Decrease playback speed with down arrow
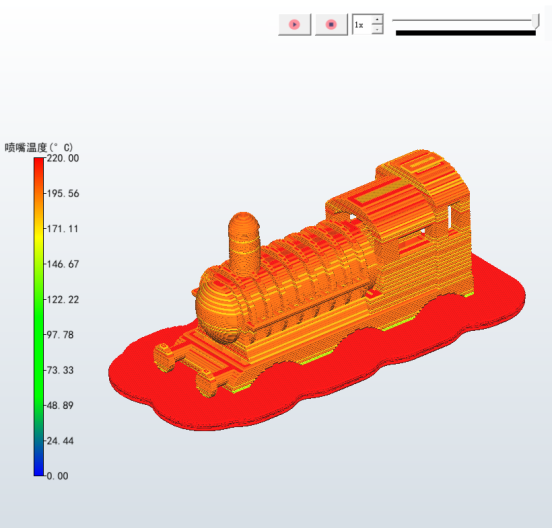The image size is (552, 528). [x=377, y=29]
